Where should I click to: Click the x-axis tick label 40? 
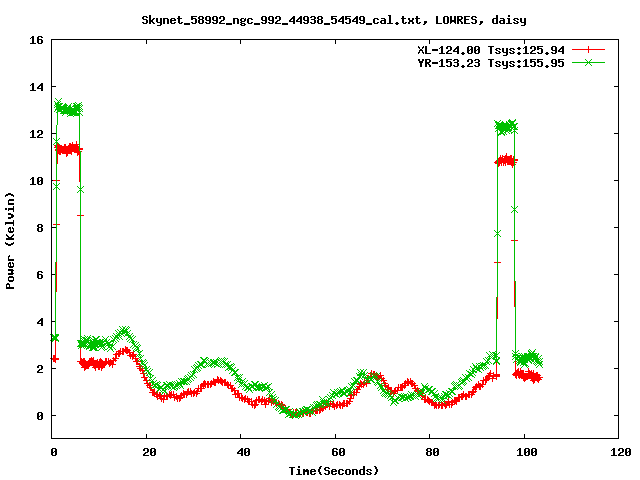point(243,452)
